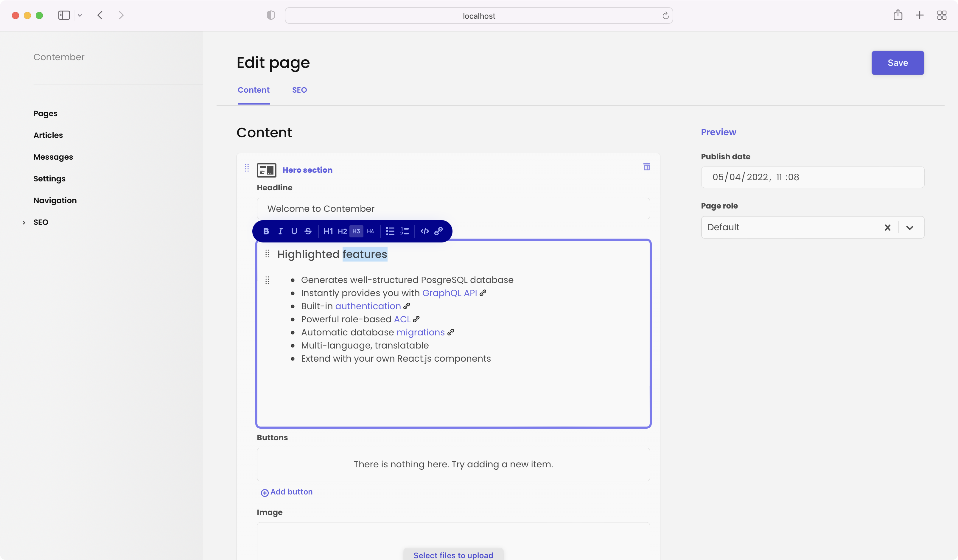This screenshot has height=560, width=958.
Task: Insert link via toolbar chain icon
Action: pyautogui.click(x=438, y=231)
